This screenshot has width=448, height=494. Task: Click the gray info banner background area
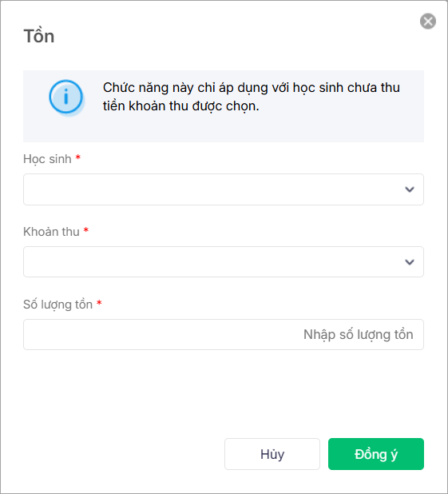click(x=224, y=128)
